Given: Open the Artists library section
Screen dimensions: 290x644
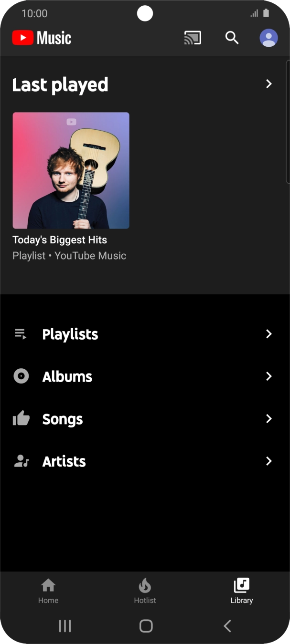Looking at the screenshot, I should click(x=64, y=461).
